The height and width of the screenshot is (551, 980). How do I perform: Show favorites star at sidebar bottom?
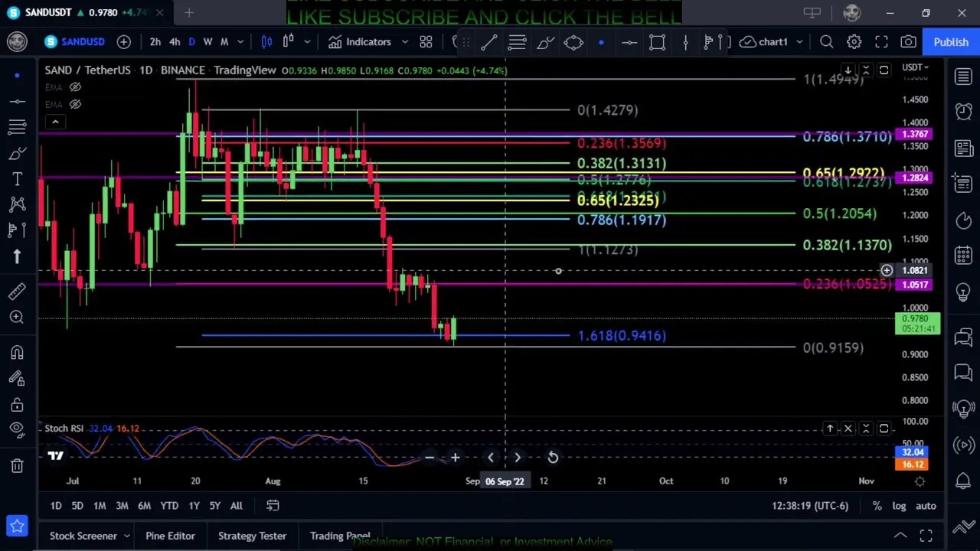point(17,527)
